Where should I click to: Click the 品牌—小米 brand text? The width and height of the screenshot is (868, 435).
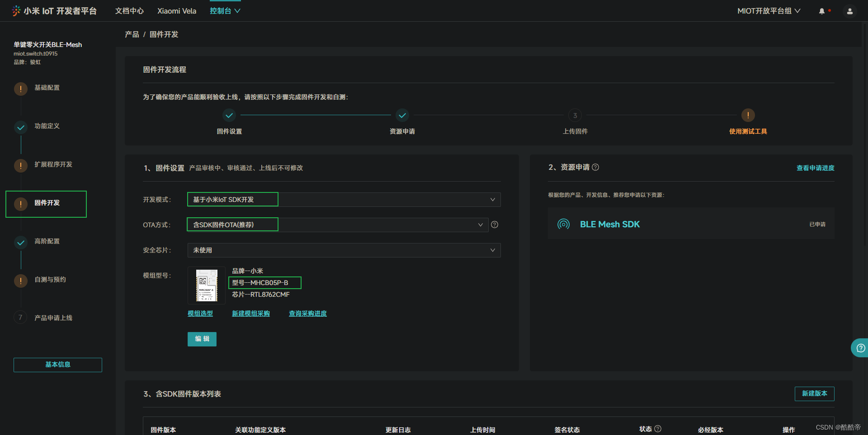click(x=247, y=271)
